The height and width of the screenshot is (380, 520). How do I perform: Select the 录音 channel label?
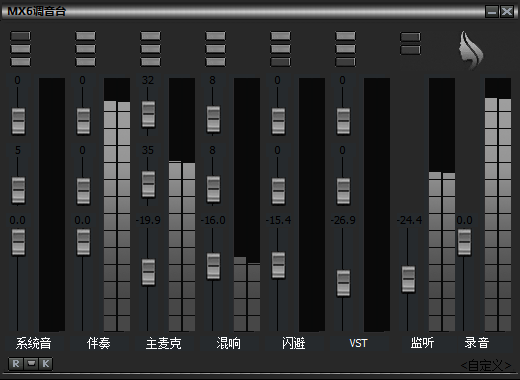coord(477,343)
